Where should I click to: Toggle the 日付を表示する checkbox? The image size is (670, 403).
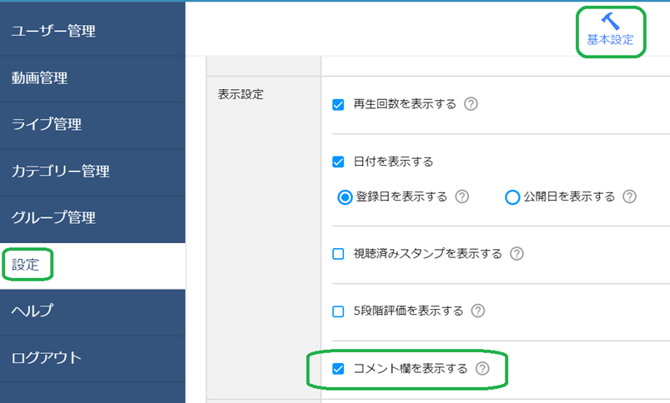[338, 161]
